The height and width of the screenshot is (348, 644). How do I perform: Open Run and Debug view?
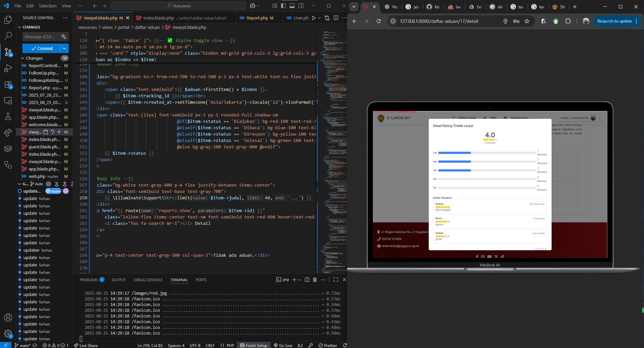[x=8, y=68]
